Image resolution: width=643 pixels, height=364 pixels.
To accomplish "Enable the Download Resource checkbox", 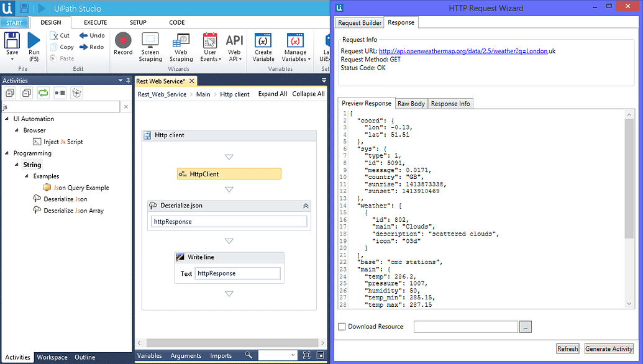I will pyautogui.click(x=340, y=326).
